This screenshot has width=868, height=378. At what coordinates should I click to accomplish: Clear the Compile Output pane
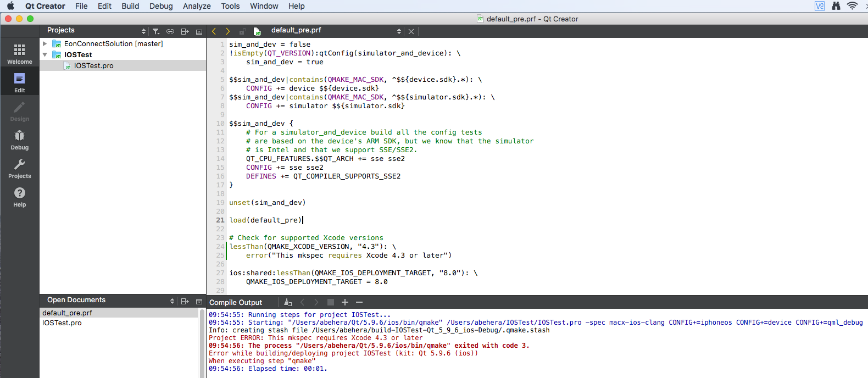tap(287, 302)
